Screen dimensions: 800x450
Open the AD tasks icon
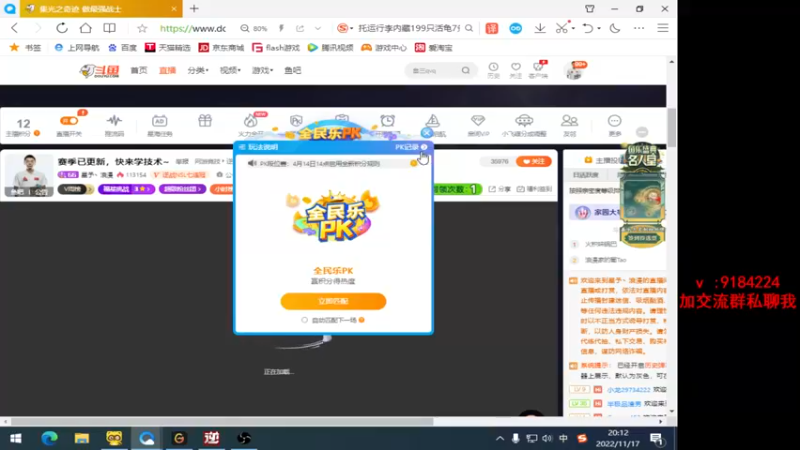pyautogui.click(x=160, y=125)
